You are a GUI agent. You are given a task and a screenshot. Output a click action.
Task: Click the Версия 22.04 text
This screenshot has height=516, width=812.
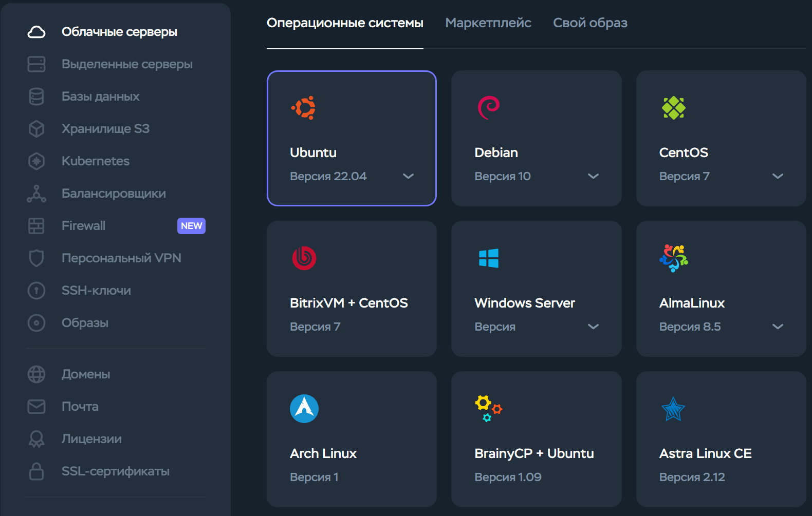328,176
